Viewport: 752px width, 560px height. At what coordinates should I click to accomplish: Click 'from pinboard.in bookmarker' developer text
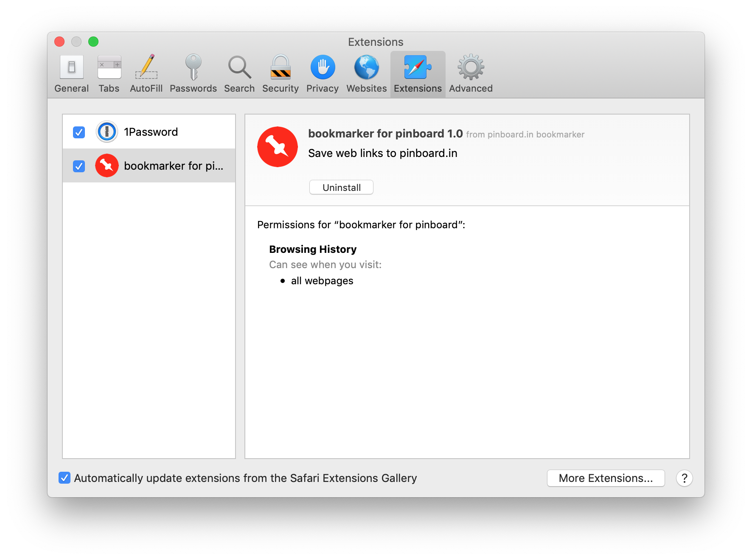click(525, 134)
